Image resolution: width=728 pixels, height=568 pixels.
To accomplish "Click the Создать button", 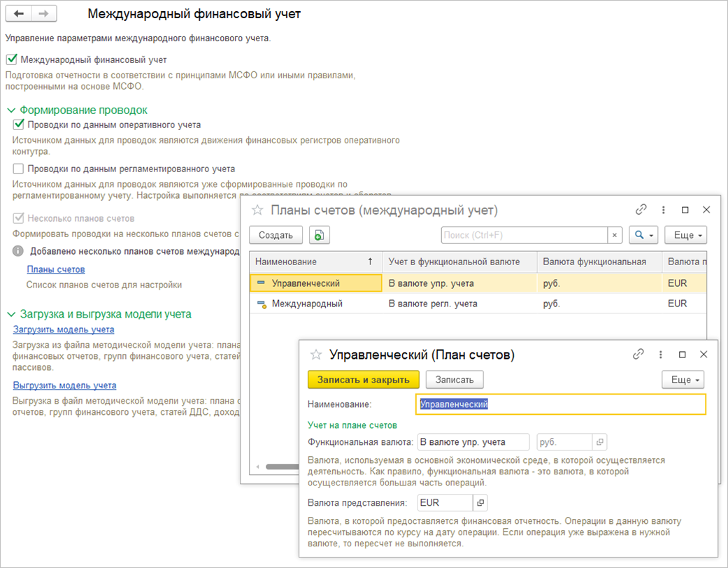I will tap(276, 235).
